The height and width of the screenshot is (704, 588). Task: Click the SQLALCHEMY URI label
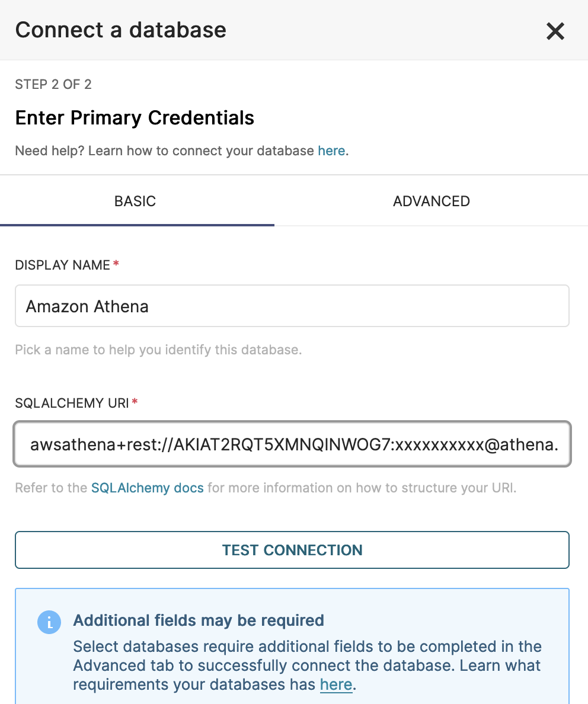72,403
